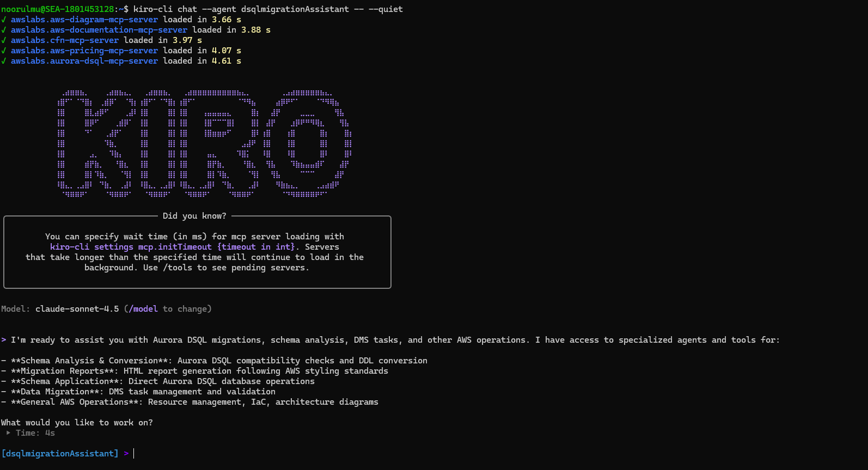This screenshot has height=470, width=868.
Task: Click the "kiro-cli chat --agent" command text
Action: 185,9
